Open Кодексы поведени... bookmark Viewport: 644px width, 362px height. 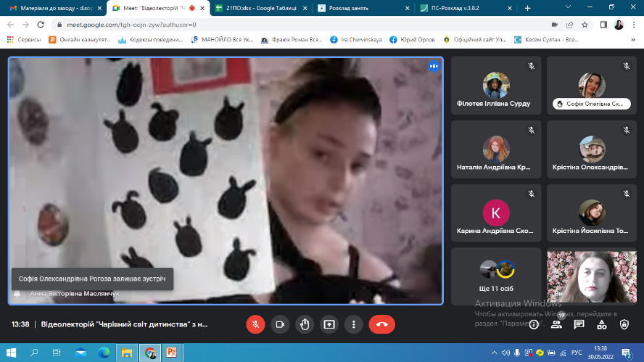point(150,39)
